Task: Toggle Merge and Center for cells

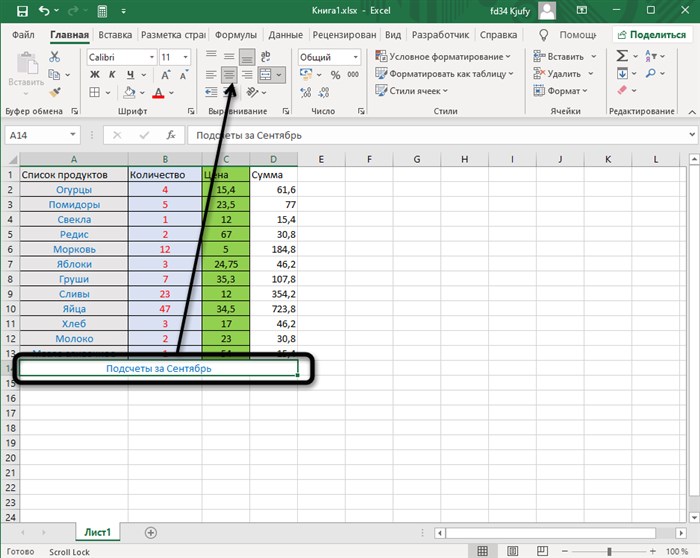Action: coord(266,75)
